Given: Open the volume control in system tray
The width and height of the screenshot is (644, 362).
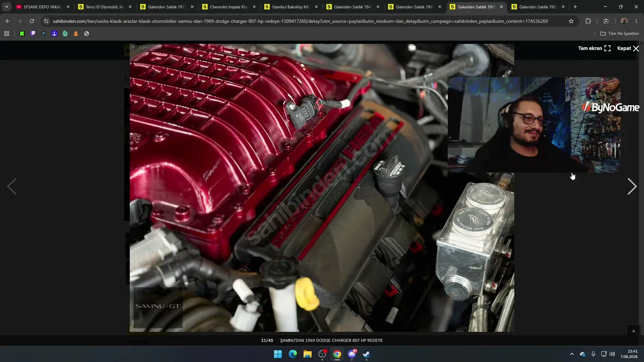Looking at the screenshot, I should [612, 354].
